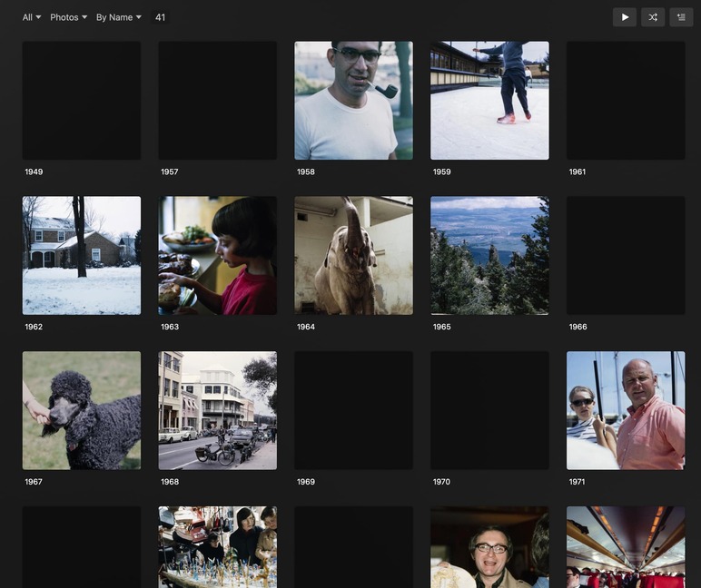Click the 1961 album label

pyautogui.click(x=578, y=171)
